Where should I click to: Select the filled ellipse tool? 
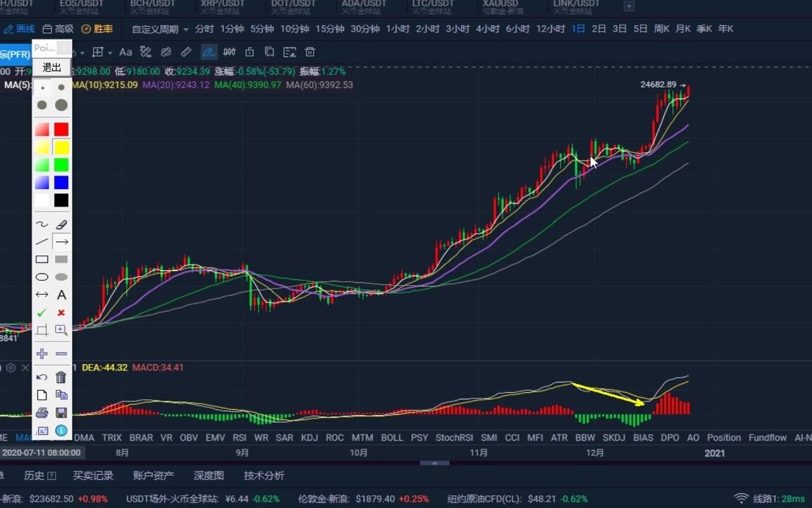[x=61, y=277]
